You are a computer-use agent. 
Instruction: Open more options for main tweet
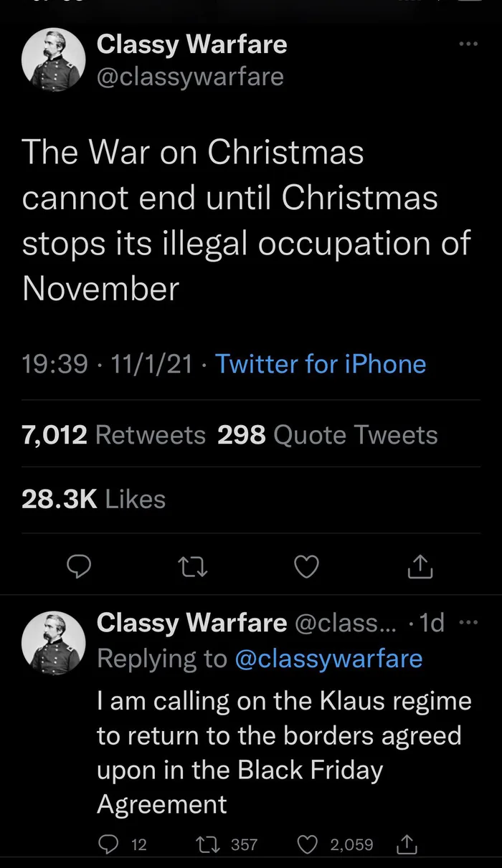(468, 44)
